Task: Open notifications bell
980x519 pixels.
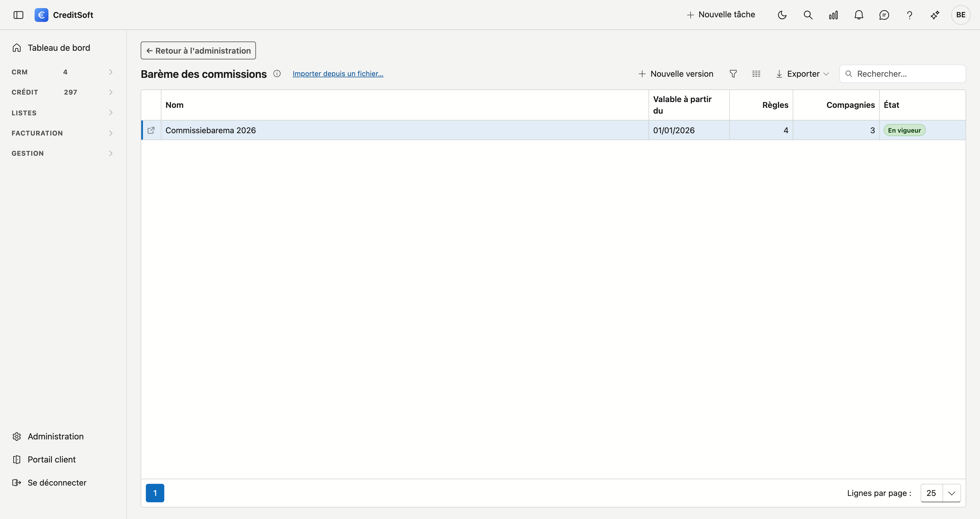Action: [x=859, y=15]
